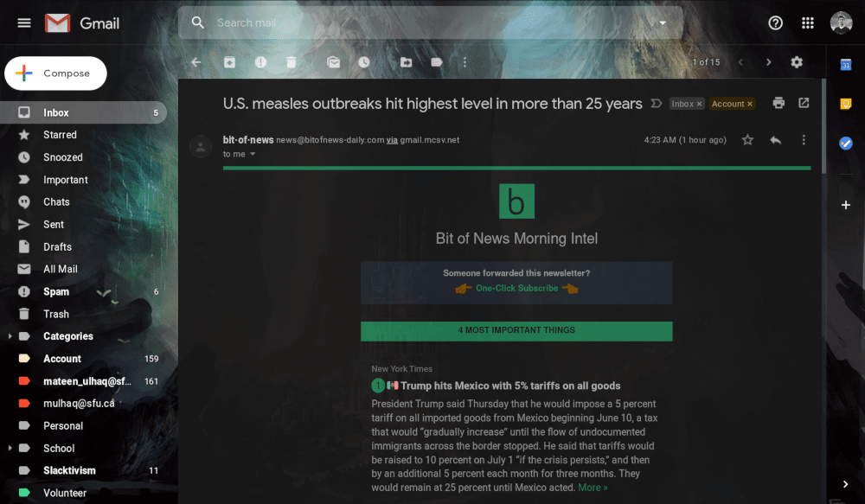Move the email to another folder
This screenshot has width=865, height=504.
[x=406, y=62]
